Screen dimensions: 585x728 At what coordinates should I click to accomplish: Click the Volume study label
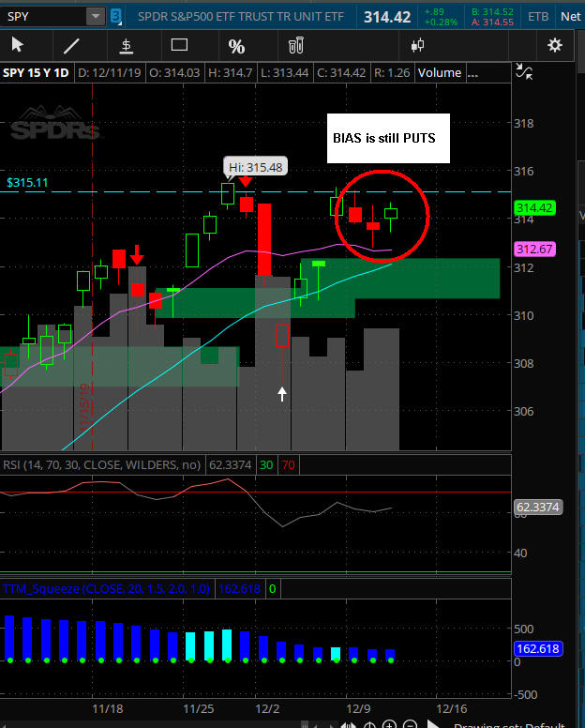click(x=440, y=73)
